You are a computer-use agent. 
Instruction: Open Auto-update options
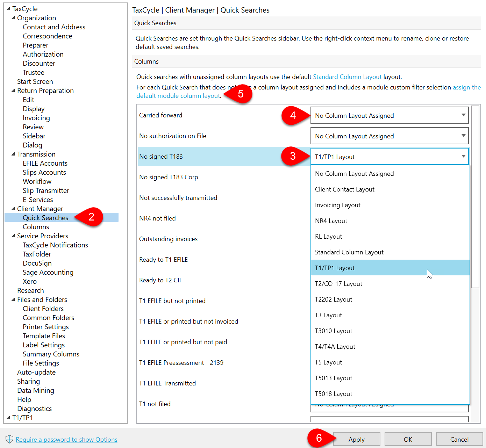[36, 372]
